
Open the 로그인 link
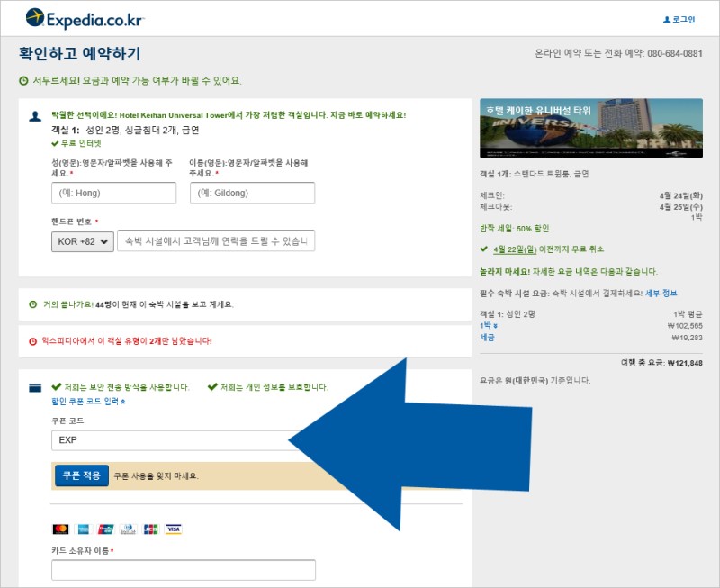(x=684, y=19)
